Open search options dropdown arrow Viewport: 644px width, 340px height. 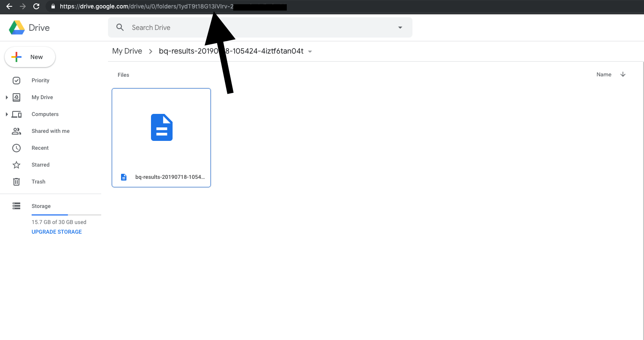click(x=400, y=28)
